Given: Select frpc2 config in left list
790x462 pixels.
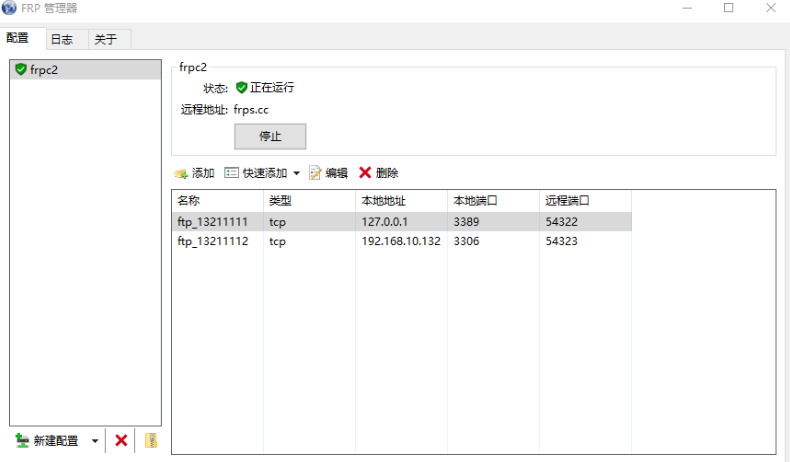Looking at the screenshot, I should [85, 70].
